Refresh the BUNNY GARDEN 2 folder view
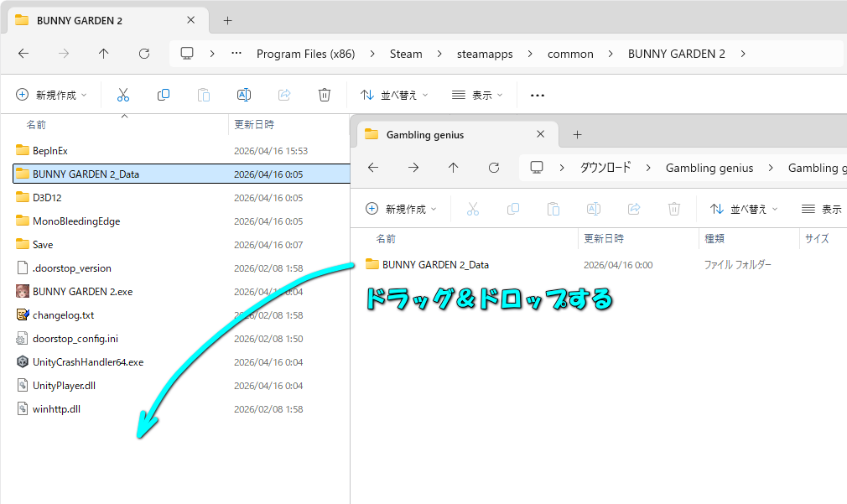 tap(144, 54)
